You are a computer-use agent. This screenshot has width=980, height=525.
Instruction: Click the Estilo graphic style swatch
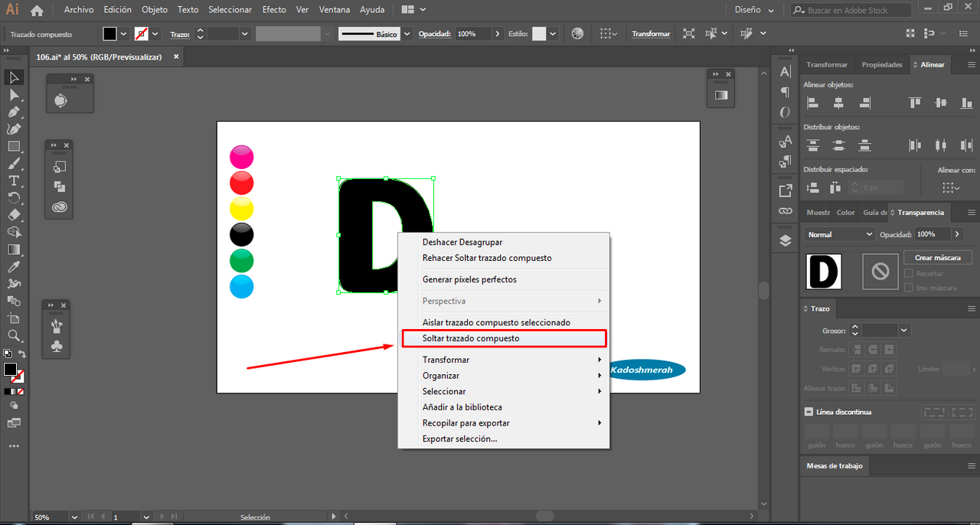[539, 34]
